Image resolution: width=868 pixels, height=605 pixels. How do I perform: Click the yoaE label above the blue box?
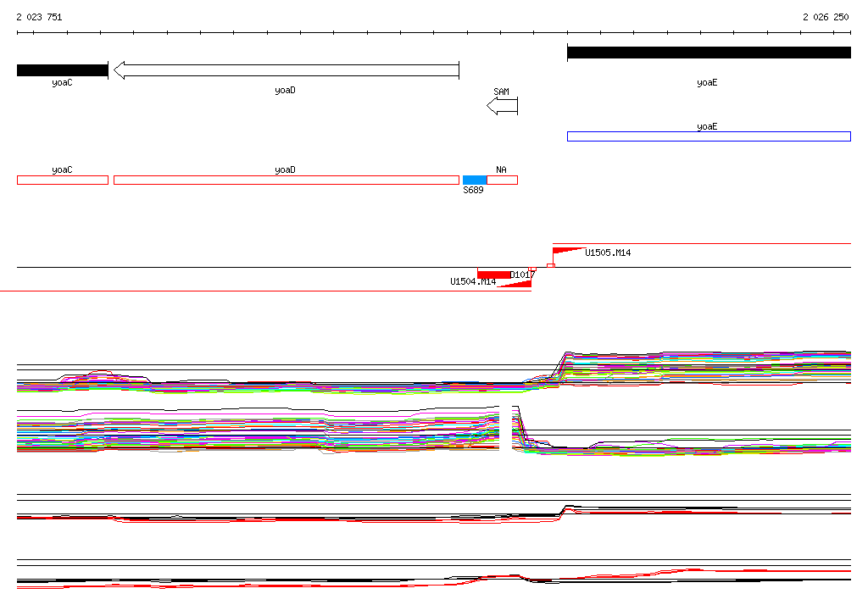tap(707, 127)
